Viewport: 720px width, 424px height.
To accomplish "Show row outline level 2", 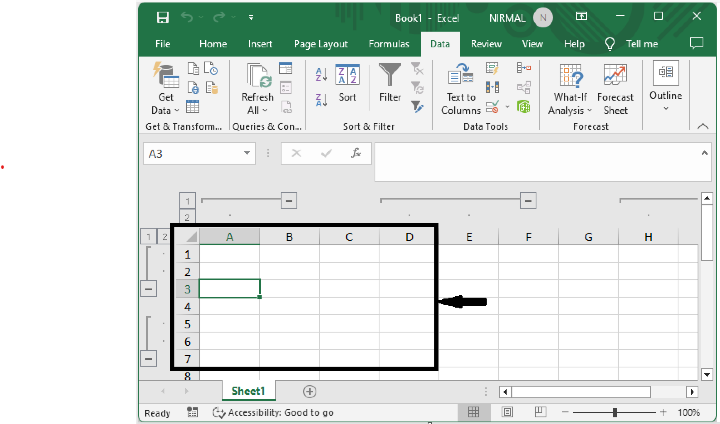I will (164, 237).
